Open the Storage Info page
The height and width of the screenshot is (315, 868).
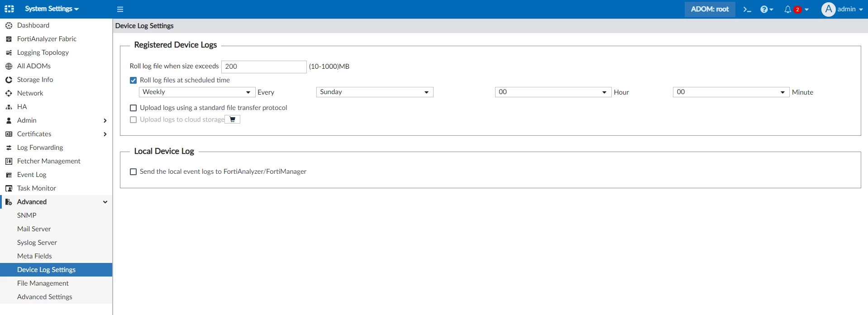(x=35, y=80)
